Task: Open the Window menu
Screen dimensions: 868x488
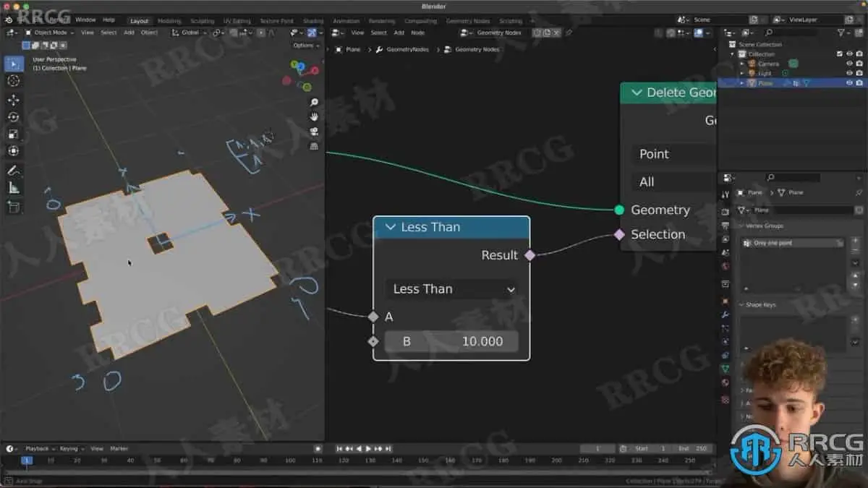Action: pyautogui.click(x=85, y=20)
